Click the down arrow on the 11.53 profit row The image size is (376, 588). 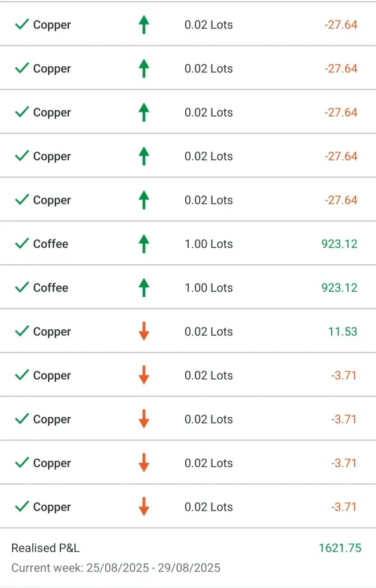tap(144, 332)
